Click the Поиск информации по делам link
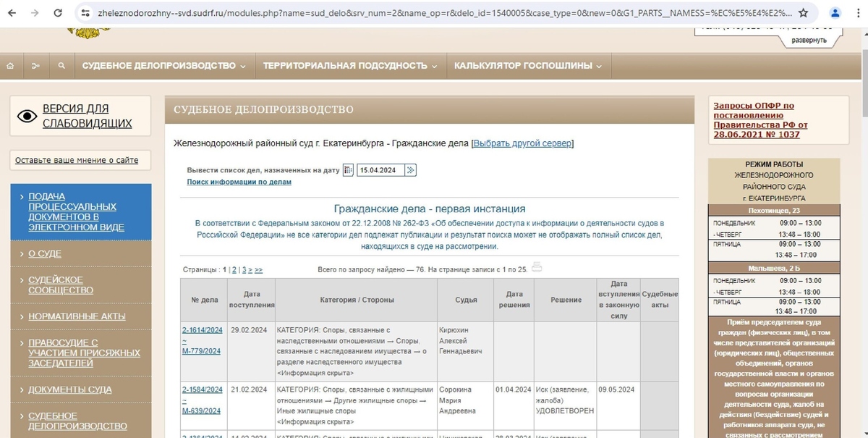Image resolution: width=868 pixels, height=438 pixels. (x=239, y=182)
